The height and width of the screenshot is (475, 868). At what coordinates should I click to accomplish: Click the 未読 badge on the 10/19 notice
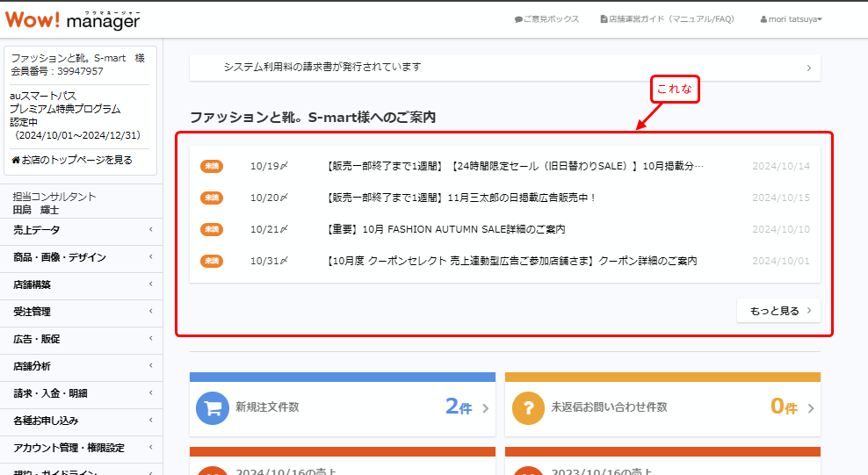212,166
